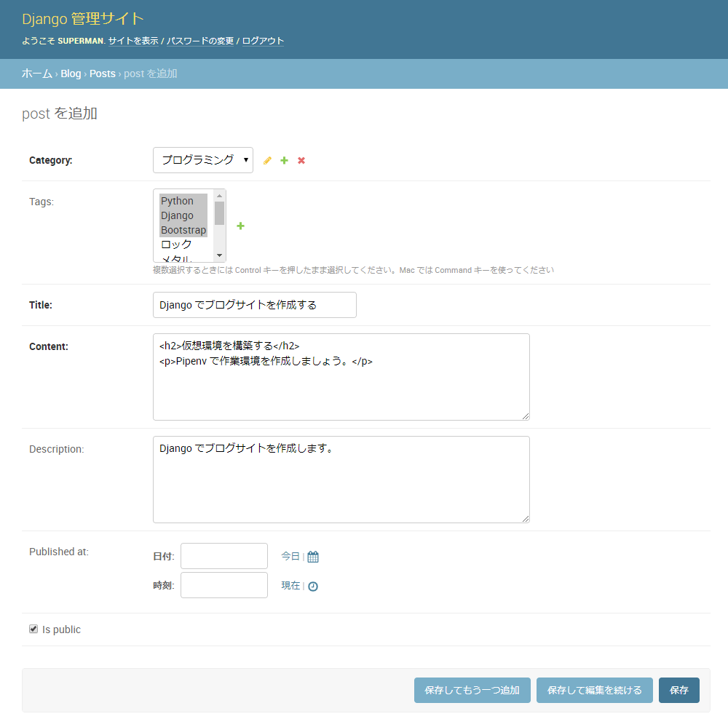The height and width of the screenshot is (719, 728).
Task: Click the red X to delete category
Action: click(x=301, y=160)
